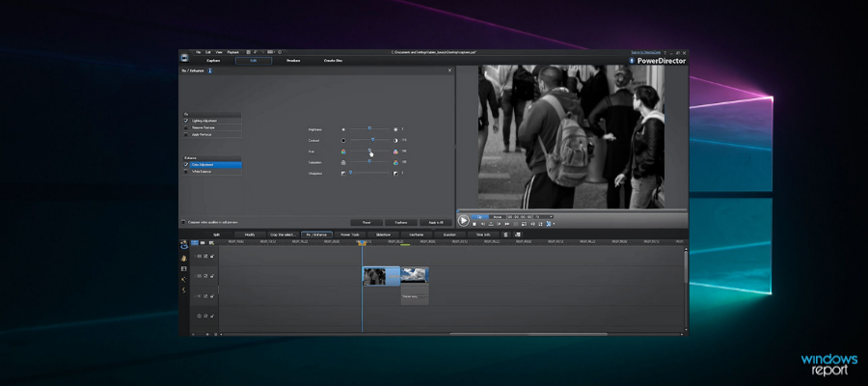The width and height of the screenshot is (868, 386).
Task: Click the Brightness slider handle
Action: pyautogui.click(x=369, y=128)
